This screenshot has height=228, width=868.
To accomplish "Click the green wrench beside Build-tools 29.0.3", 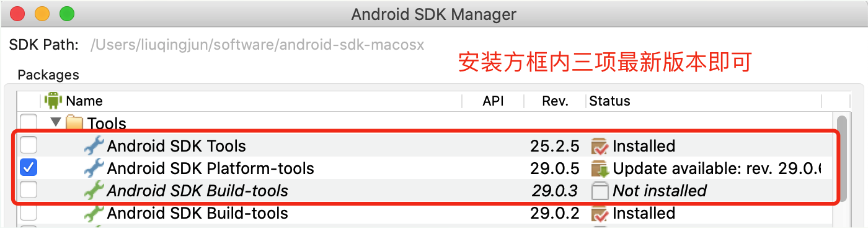I will (94, 191).
